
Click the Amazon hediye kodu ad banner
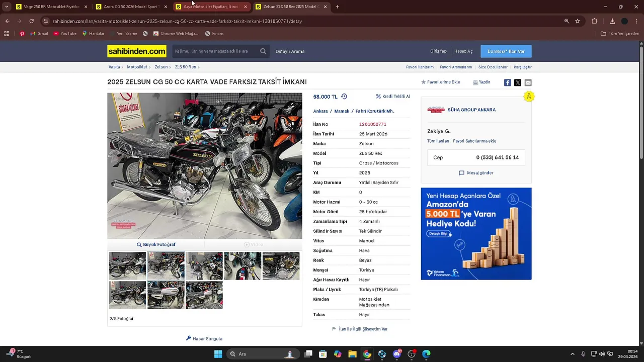point(476,234)
